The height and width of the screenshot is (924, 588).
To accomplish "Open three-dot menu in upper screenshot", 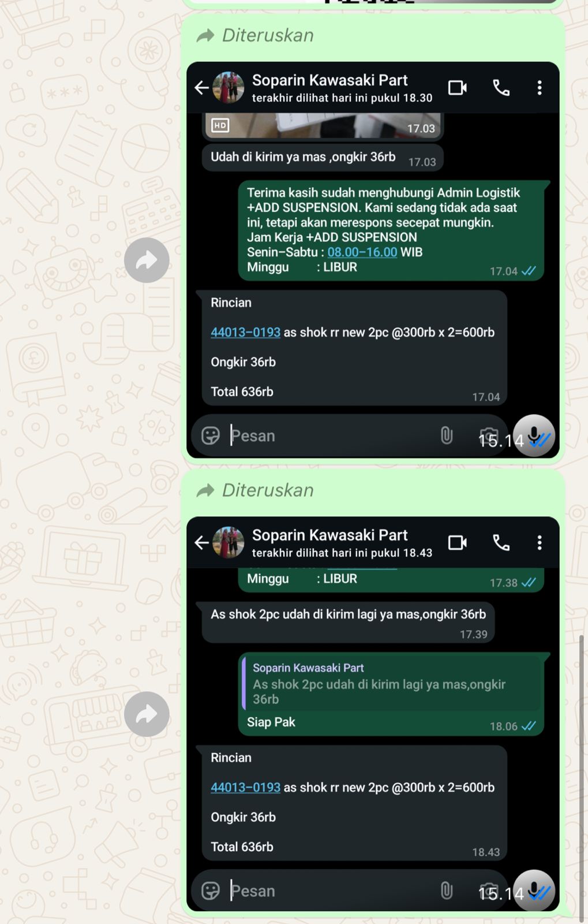I will tap(540, 88).
